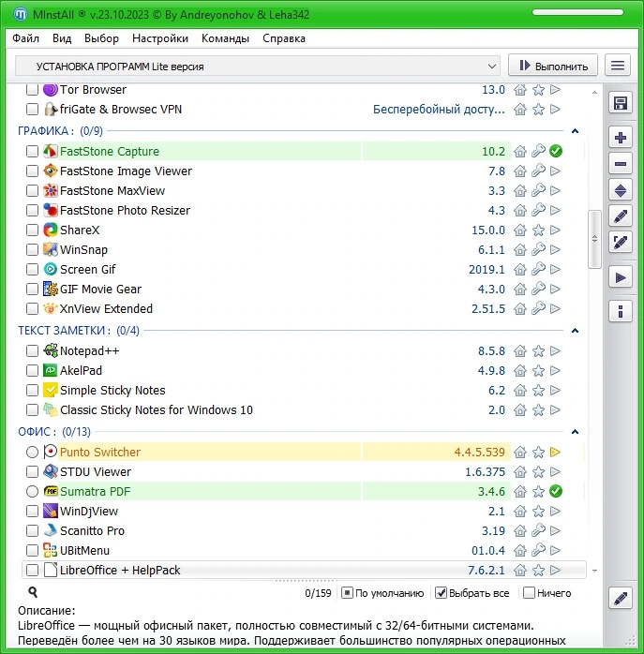Click the yellow run arrow for Punto Switcher
This screenshot has width=644, height=654.
point(556,453)
